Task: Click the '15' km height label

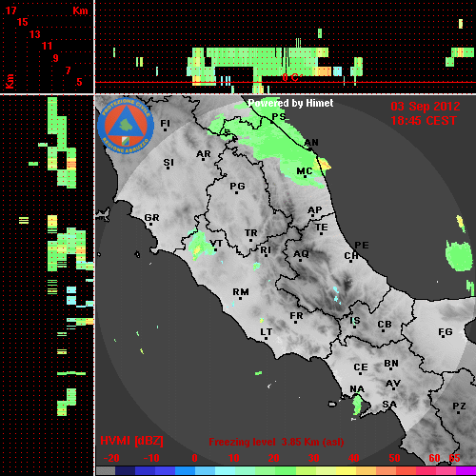Action: coord(23,22)
